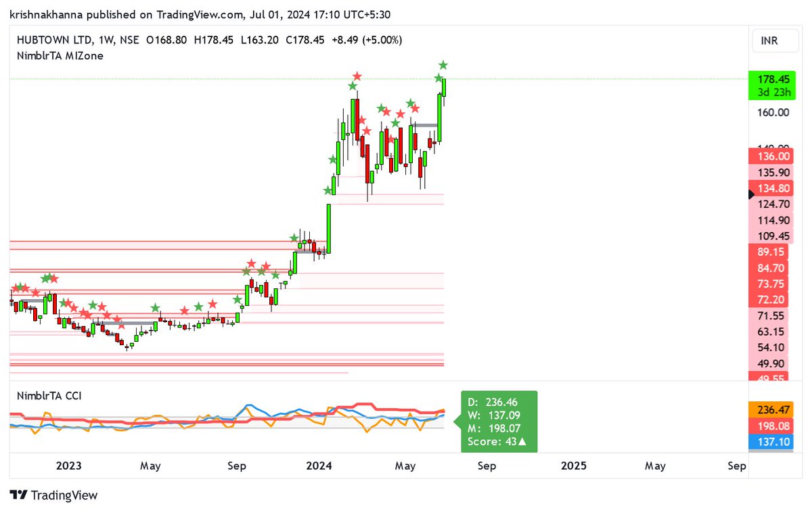Click the 2025 label on time axis
The height and width of the screenshot is (511, 812).
pyautogui.click(x=574, y=466)
